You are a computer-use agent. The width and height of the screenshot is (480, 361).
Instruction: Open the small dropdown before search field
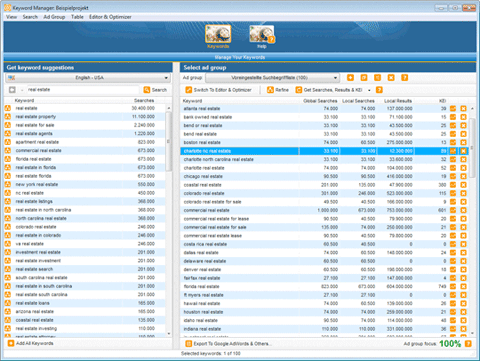click(22, 90)
